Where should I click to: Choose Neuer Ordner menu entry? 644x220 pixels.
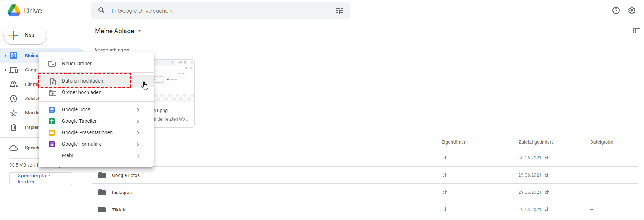(77, 64)
